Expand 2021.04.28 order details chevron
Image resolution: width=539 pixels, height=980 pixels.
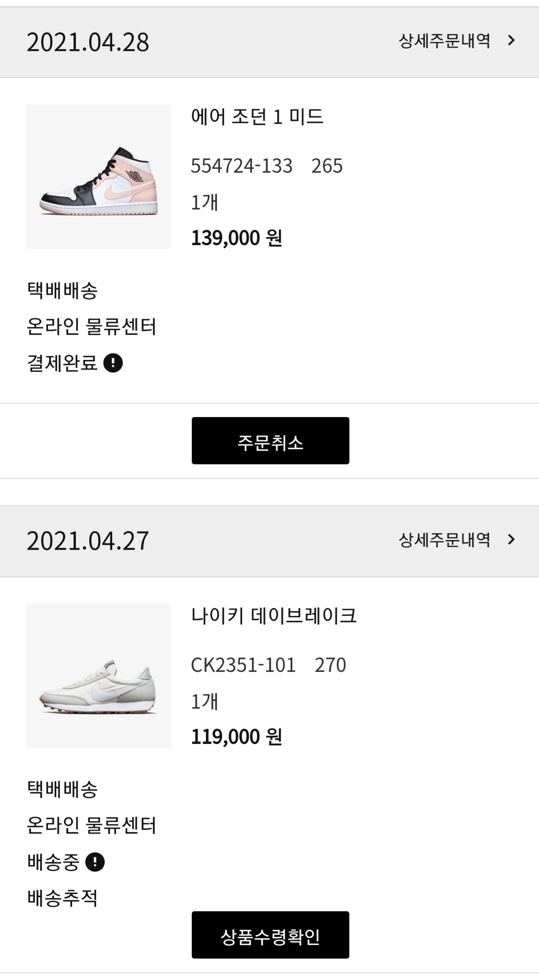(x=511, y=40)
